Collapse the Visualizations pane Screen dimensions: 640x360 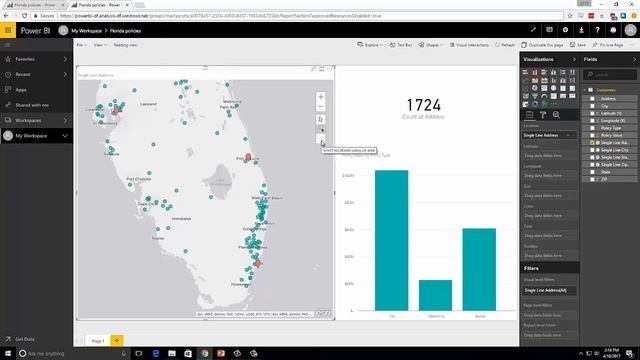(x=574, y=59)
